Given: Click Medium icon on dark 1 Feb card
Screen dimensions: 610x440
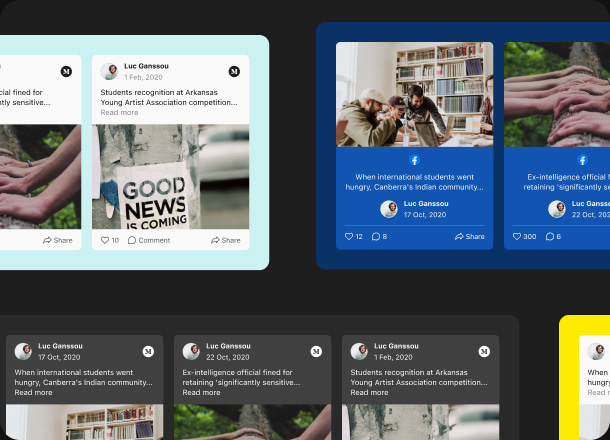Looking at the screenshot, I should click(484, 352).
